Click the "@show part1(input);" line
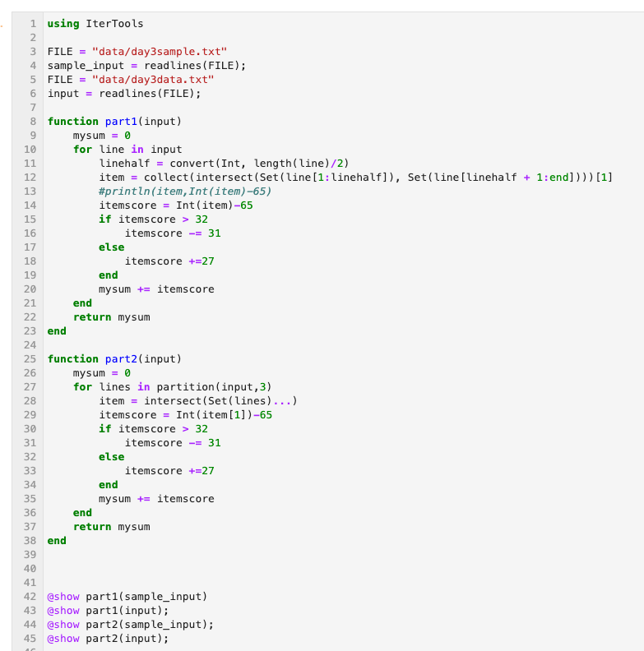Screen dimensions: 644x651 pyautogui.click(x=108, y=611)
